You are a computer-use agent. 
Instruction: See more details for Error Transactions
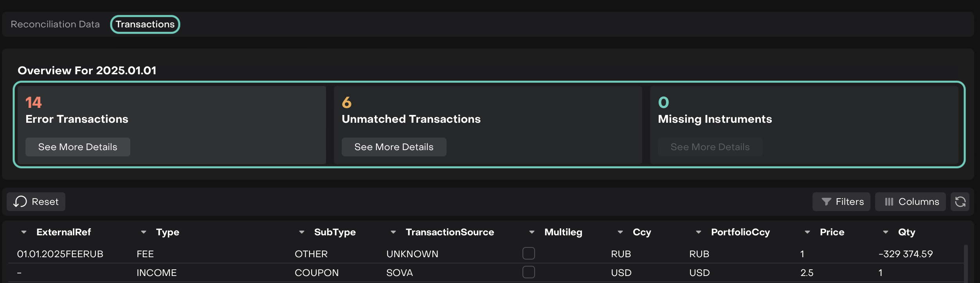click(78, 147)
